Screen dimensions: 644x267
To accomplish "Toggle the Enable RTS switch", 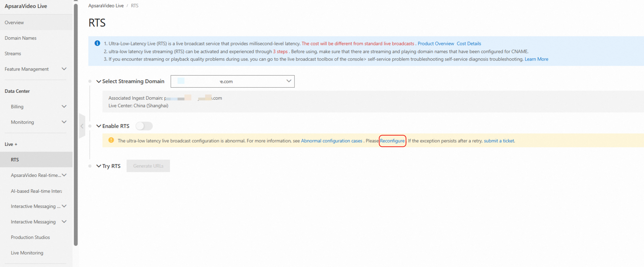I will pyautogui.click(x=144, y=126).
